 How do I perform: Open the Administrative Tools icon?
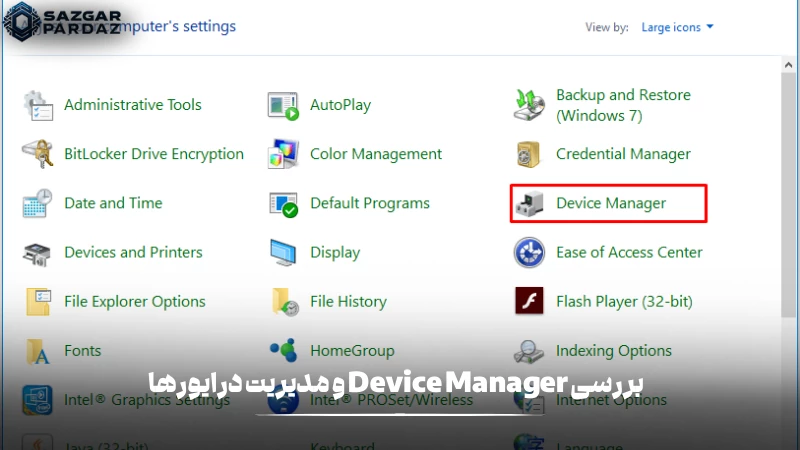(38, 106)
